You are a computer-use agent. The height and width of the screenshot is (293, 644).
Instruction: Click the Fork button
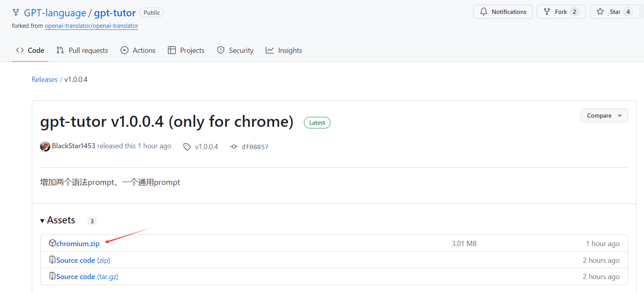pos(561,12)
